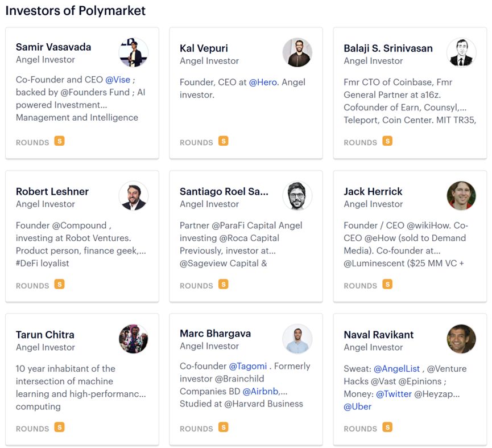Viewport: 492px width, 448px height.
Task: Click Robert Leshner's profile photo
Action: point(133,196)
